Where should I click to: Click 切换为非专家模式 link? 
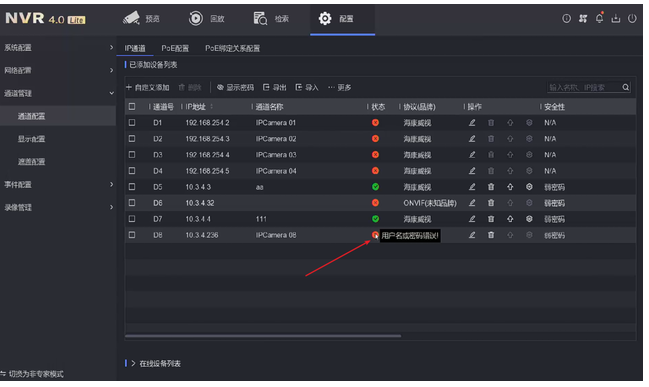click(x=32, y=374)
